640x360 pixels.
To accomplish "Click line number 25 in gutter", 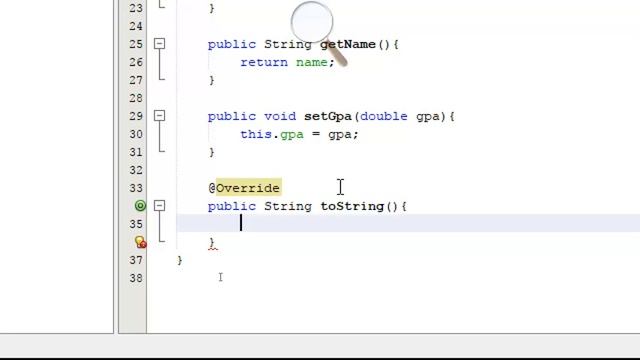I will pyautogui.click(x=136, y=44).
